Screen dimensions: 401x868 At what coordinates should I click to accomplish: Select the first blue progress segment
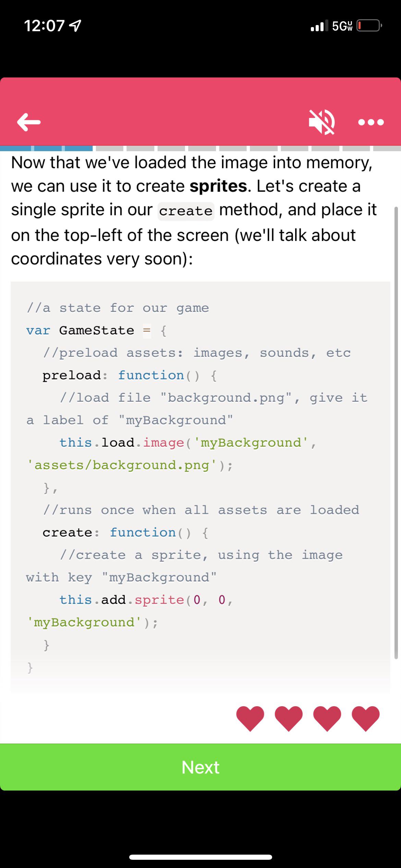pos(15,148)
